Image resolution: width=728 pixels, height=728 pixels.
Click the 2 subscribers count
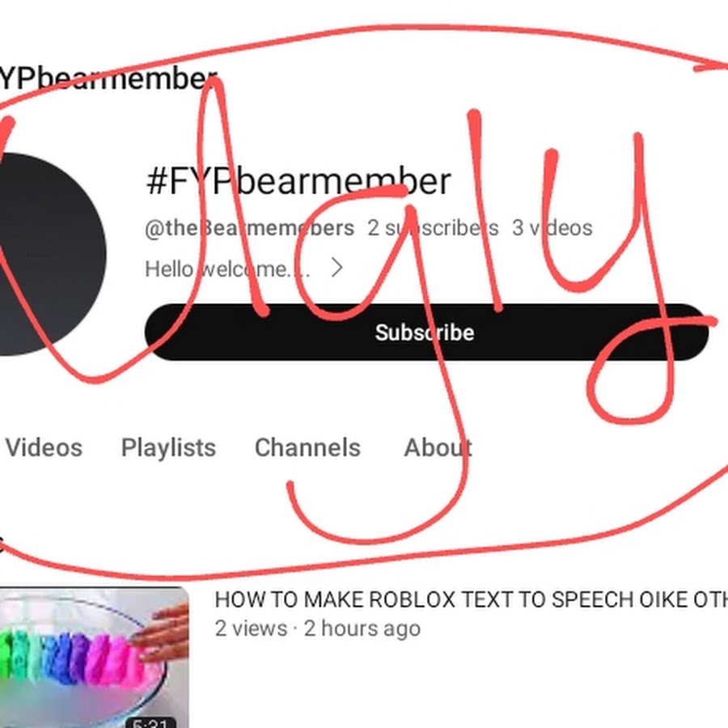[x=433, y=228]
